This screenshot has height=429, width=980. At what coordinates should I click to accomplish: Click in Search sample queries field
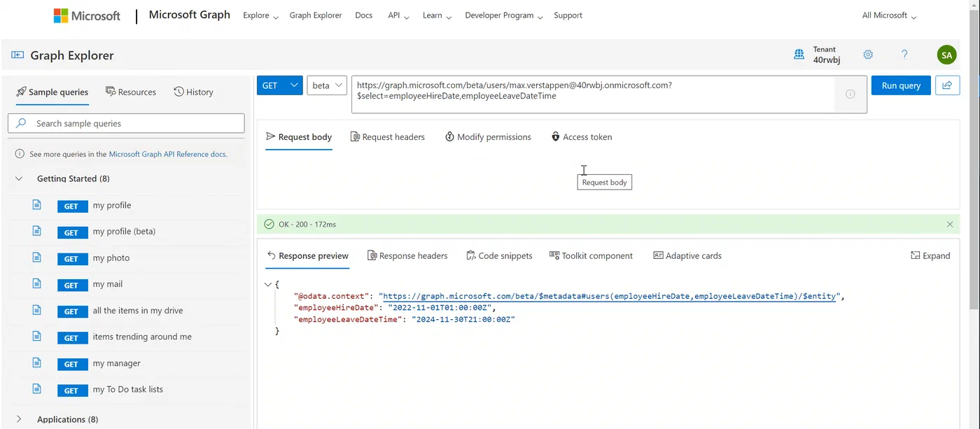click(126, 123)
